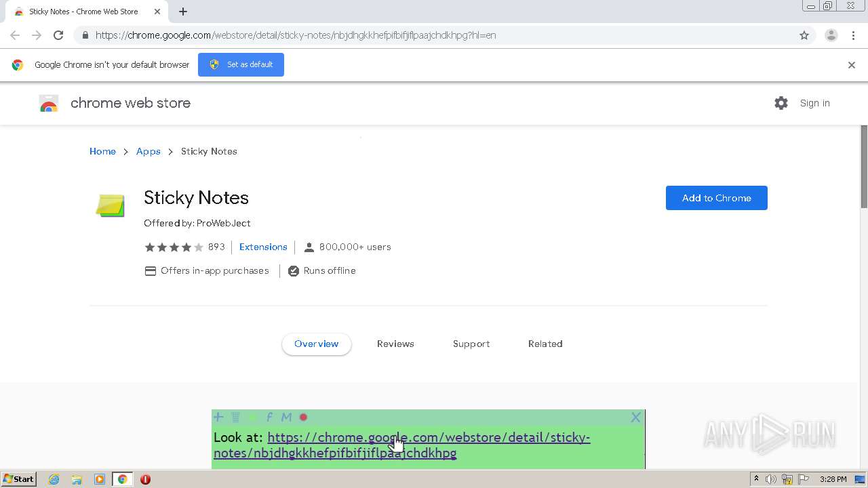Add Sticky Notes to Chrome
This screenshot has height=488, width=868.
click(x=717, y=198)
